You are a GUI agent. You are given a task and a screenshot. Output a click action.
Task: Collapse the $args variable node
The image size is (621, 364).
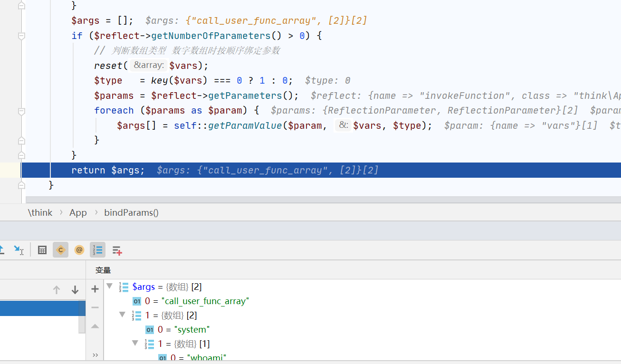tap(110, 286)
